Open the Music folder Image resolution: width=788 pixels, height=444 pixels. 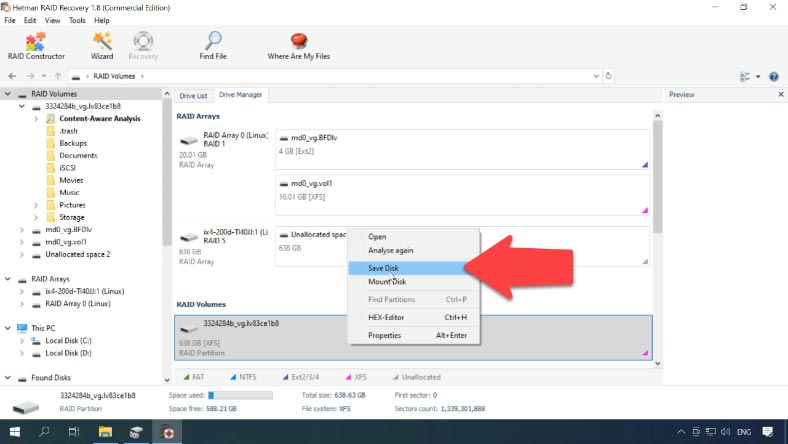(x=69, y=193)
